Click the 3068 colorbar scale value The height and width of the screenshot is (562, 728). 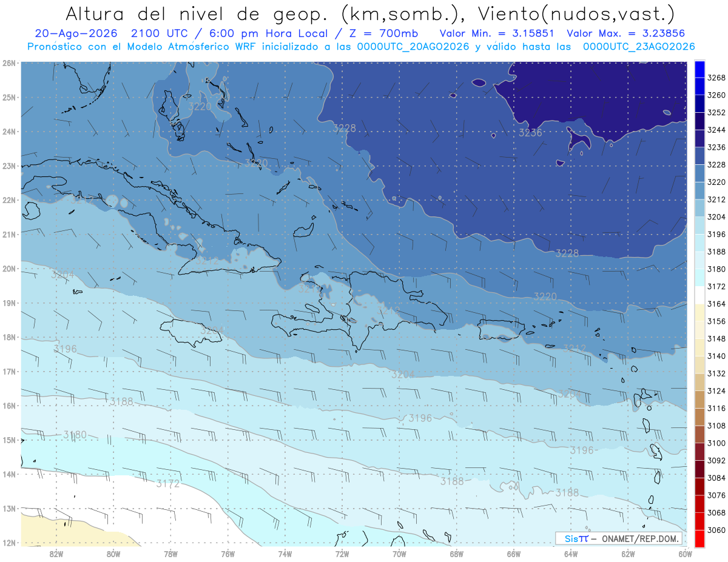pos(716,513)
